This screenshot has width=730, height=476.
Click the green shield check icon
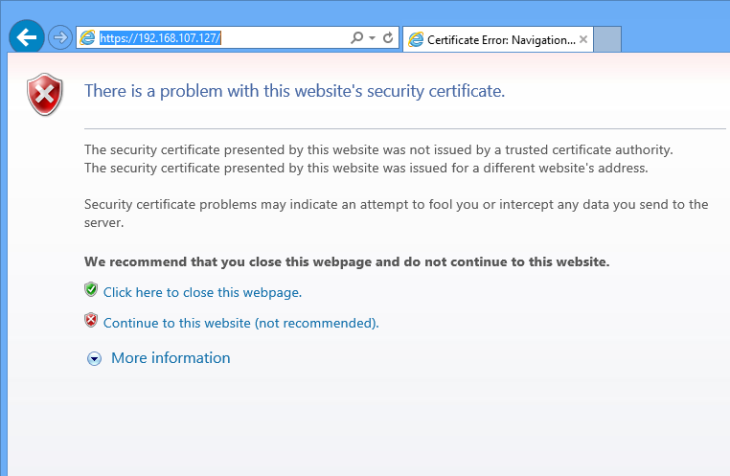91,290
